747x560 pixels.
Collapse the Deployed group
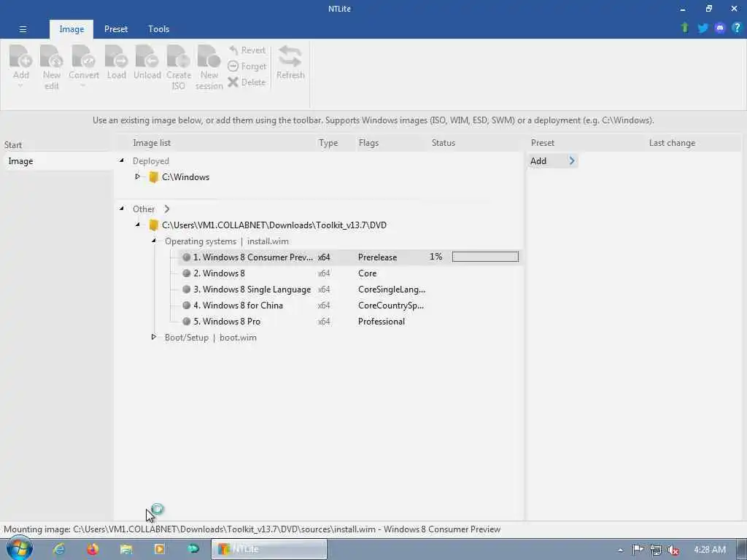tap(122, 160)
